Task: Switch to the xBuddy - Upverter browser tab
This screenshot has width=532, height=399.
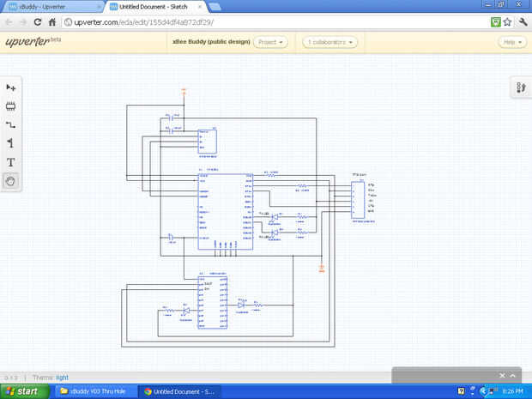Action: (52, 7)
